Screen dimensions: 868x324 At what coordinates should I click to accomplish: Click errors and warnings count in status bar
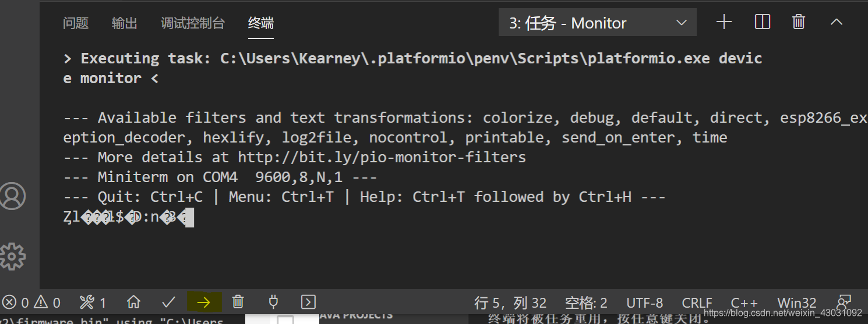31,302
